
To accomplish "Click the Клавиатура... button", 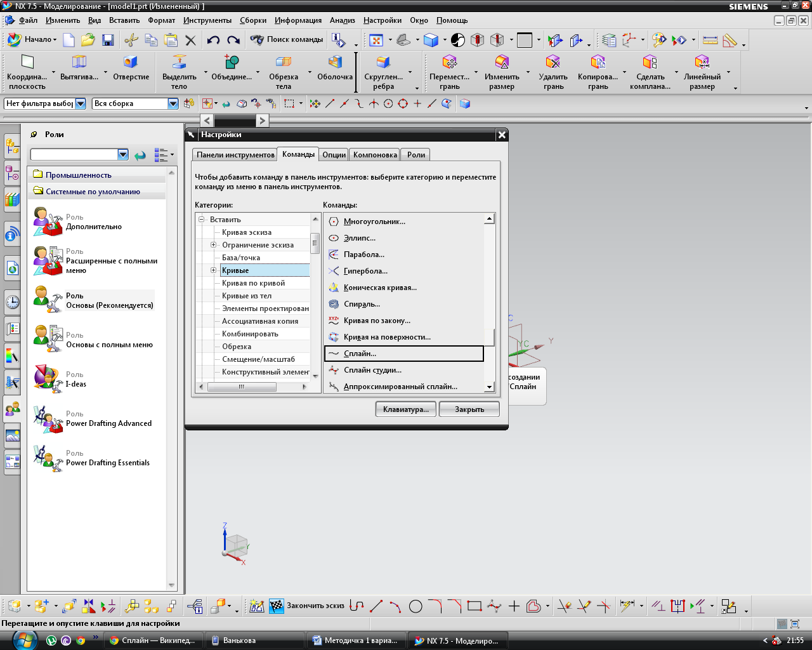I will pos(406,409).
